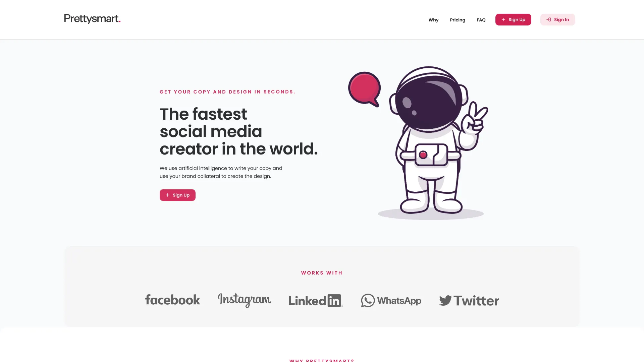Open the Why navigation menu item

(x=433, y=19)
